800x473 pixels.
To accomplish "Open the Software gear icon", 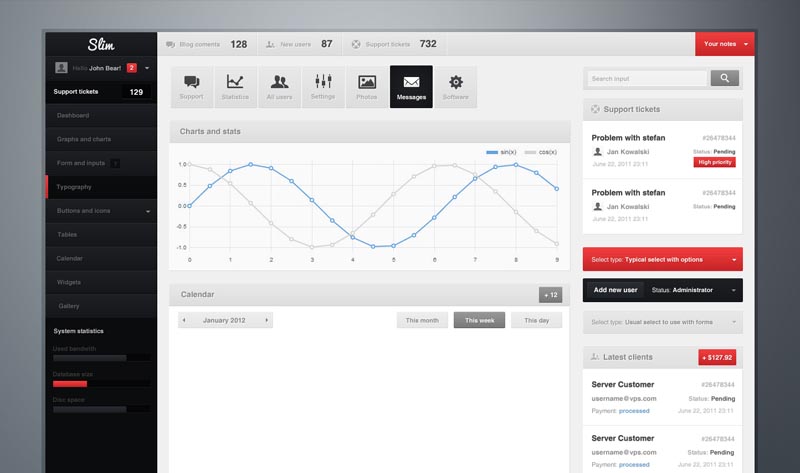I will click(x=455, y=86).
